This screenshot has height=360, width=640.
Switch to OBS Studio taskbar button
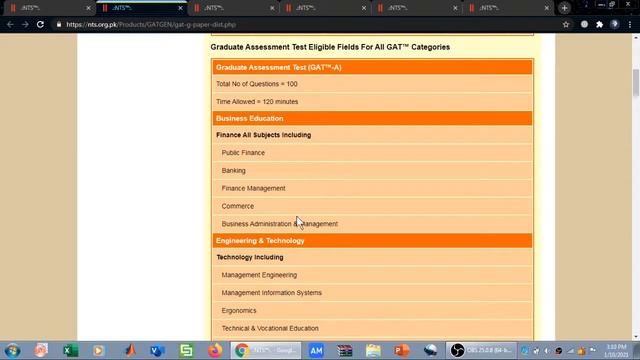tap(481, 351)
